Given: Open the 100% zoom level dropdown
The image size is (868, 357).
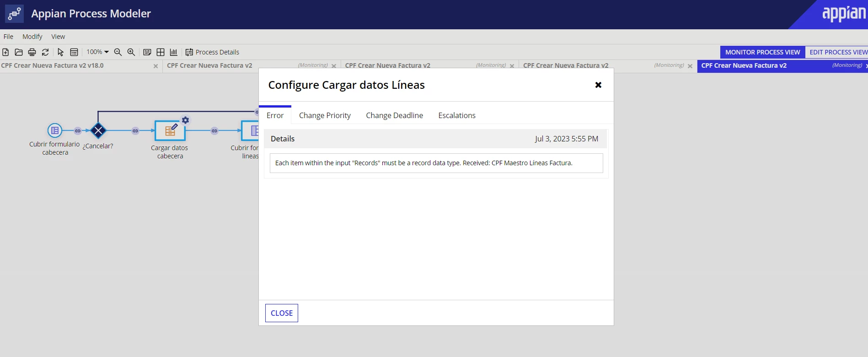Looking at the screenshot, I should point(97,52).
